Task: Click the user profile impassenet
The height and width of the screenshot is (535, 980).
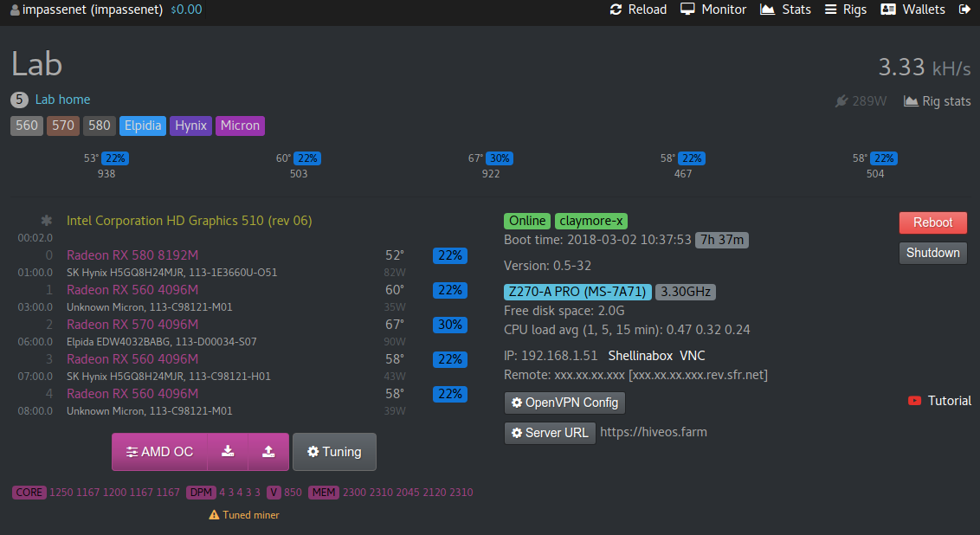Action: pos(87,10)
